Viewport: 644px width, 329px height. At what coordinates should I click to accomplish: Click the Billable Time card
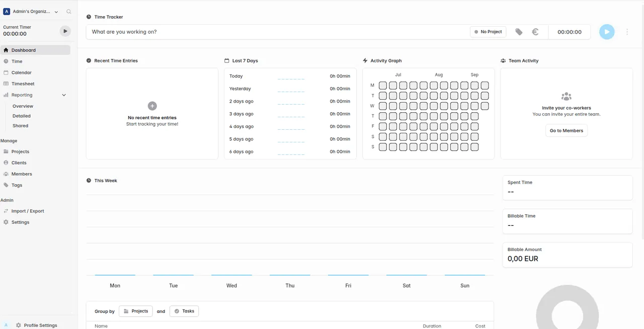pos(568,221)
